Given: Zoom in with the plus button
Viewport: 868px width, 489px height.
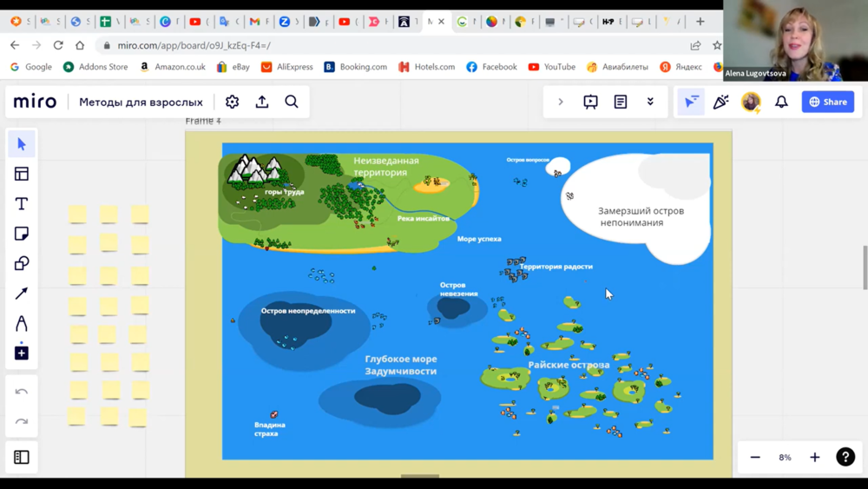Looking at the screenshot, I should [814, 457].
